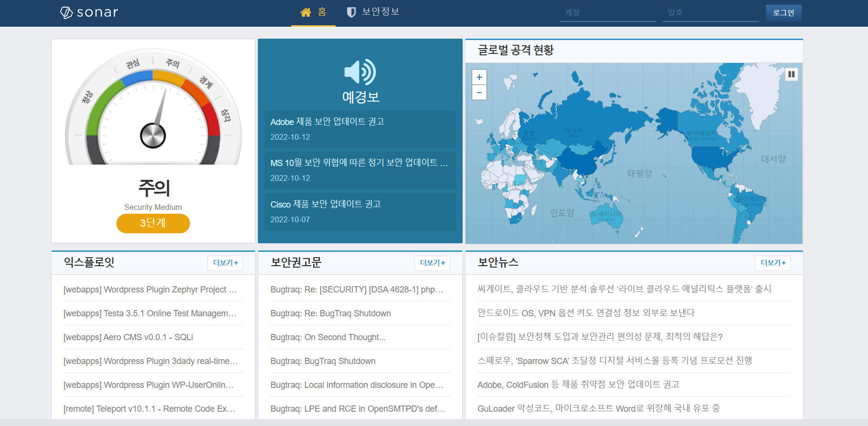The width and height of the screenshot is (868, 426).
Task: Click the 익스플로잇 section heading
Action: [89, 262]
